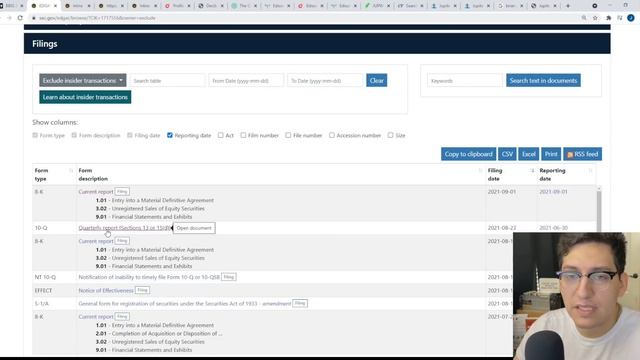640x360 pixels.
Task: Select the 2.01 Completion of Acquisition item text
Action: pyautogui.click(x=159, y=333)
